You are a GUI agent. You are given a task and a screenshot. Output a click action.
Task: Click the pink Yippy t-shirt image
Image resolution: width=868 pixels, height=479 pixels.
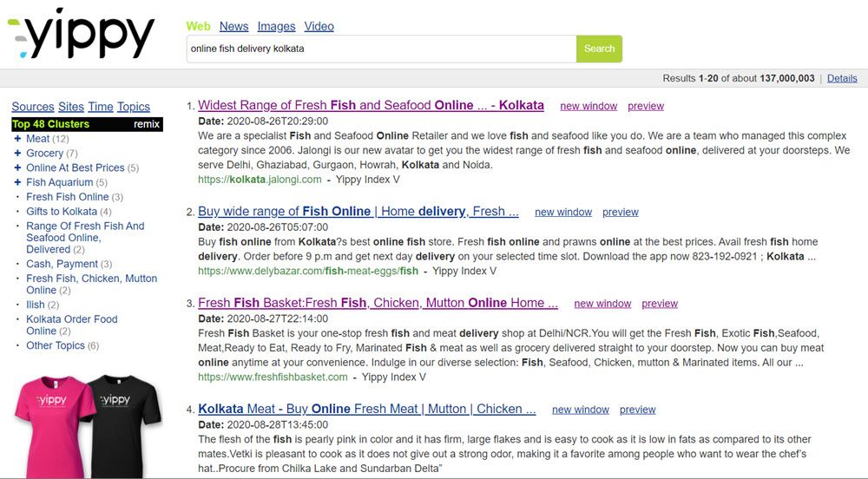click(x=53, y=425)
